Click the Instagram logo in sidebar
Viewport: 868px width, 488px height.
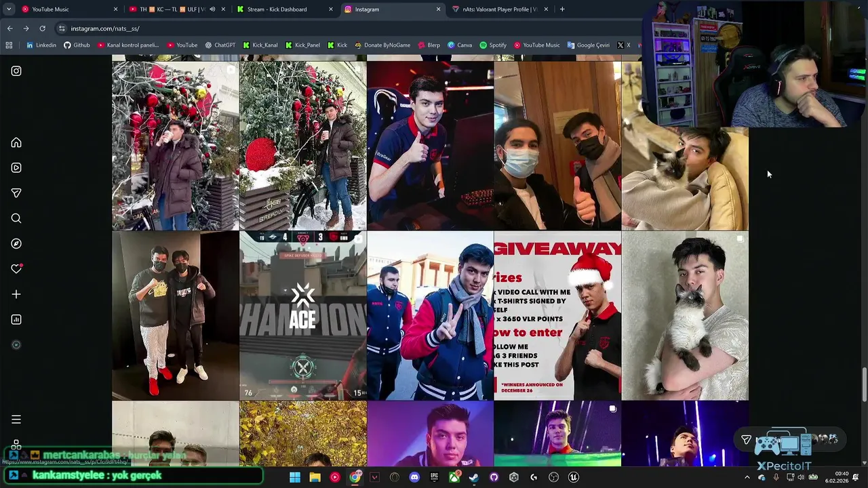click(x=16, y=71)
